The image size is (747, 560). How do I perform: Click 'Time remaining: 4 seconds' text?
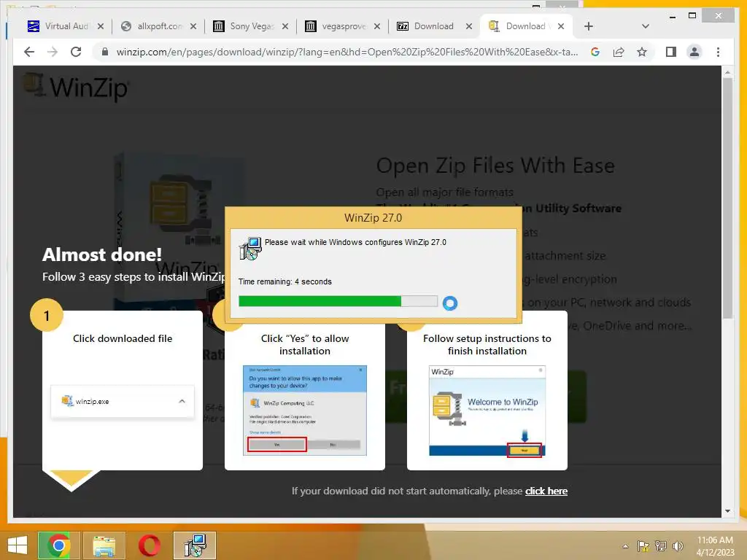(285, 281)
